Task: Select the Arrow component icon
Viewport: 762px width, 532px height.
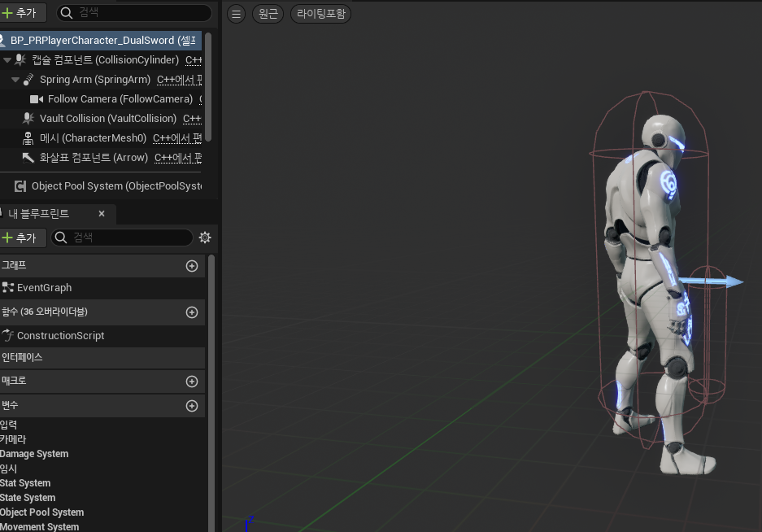Action: tap(28, 158)
